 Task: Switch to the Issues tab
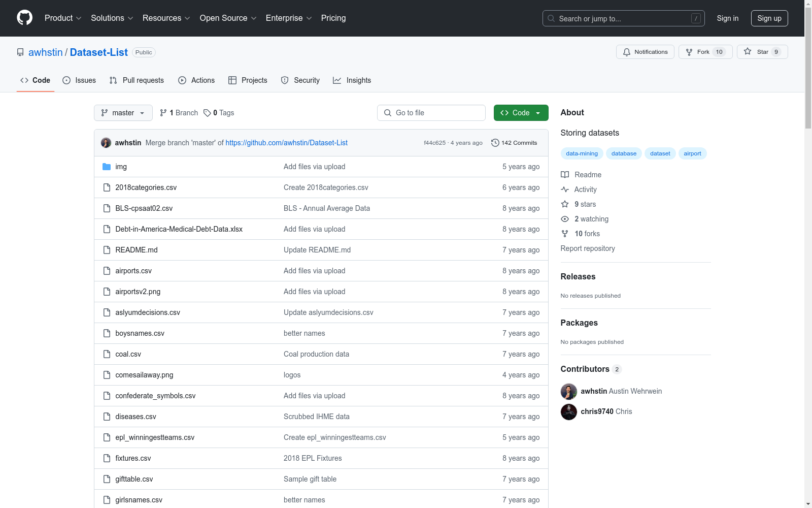[79, 80]
